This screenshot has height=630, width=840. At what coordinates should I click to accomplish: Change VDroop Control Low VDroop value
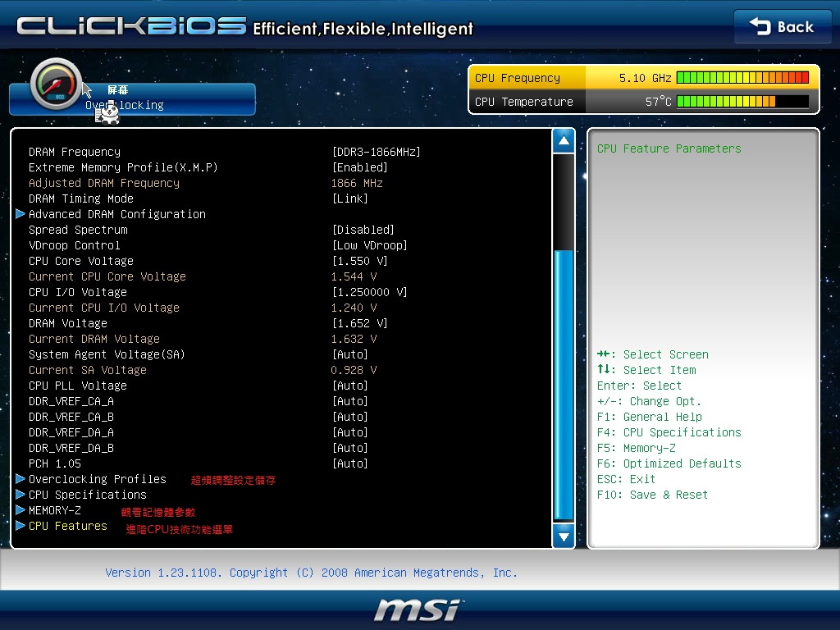point(370,245)
